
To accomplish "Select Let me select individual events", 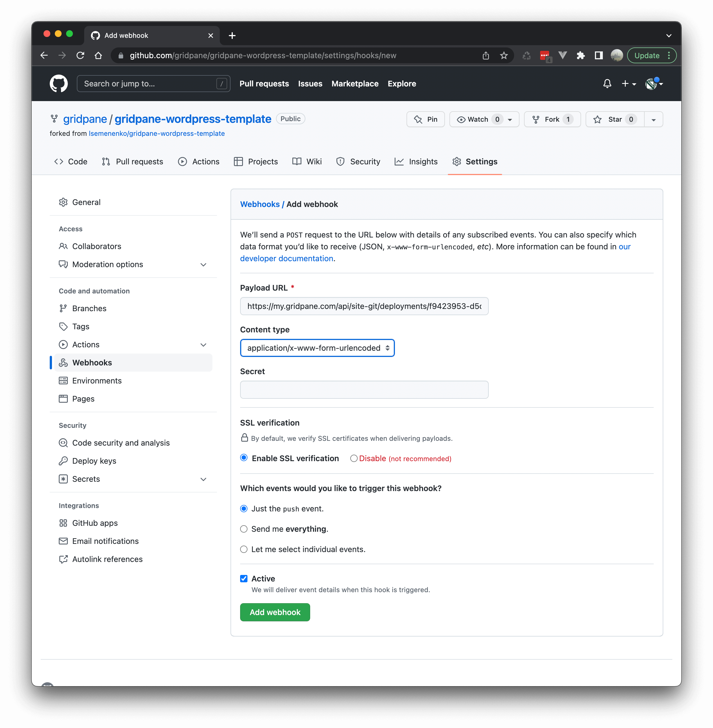I will pos(244,550).
